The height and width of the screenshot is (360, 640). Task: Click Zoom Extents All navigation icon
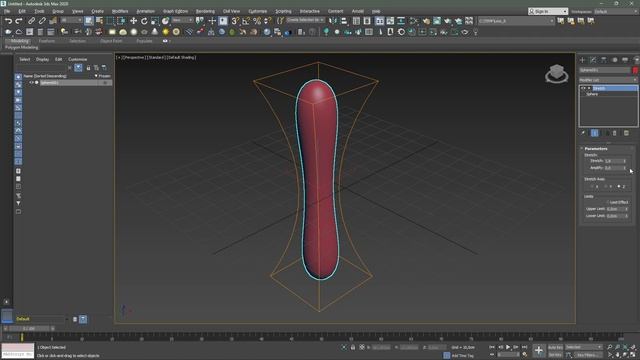(x=633, y=347)
